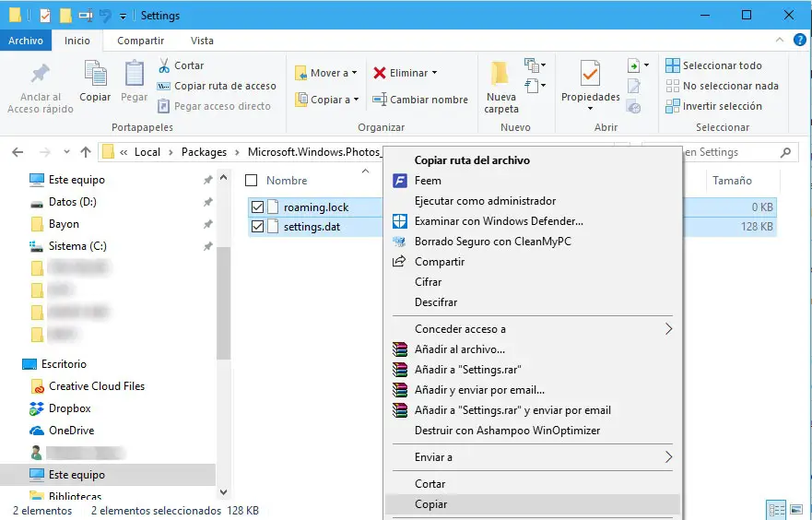Click the Abrir icon in ribbon

click(633, 65)
